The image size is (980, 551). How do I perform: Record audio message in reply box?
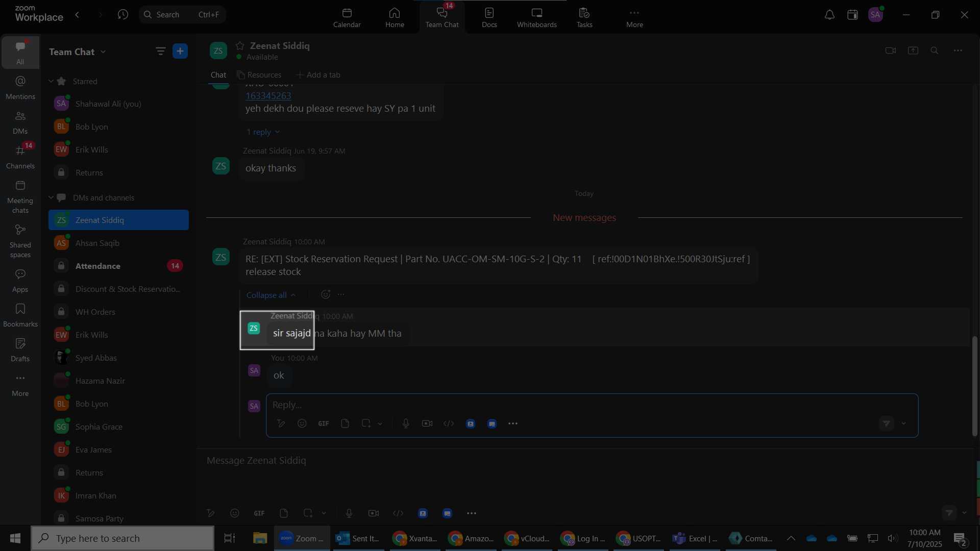click(406, 423)
